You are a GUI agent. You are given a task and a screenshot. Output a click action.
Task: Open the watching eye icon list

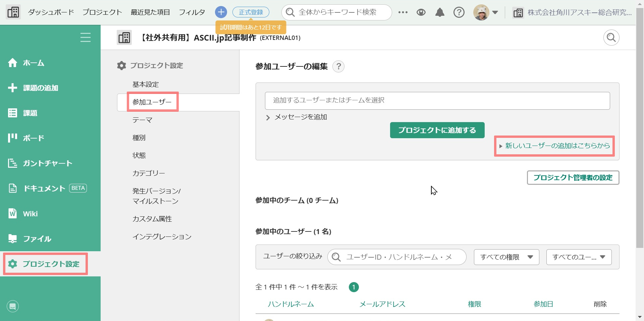point(421,12)
